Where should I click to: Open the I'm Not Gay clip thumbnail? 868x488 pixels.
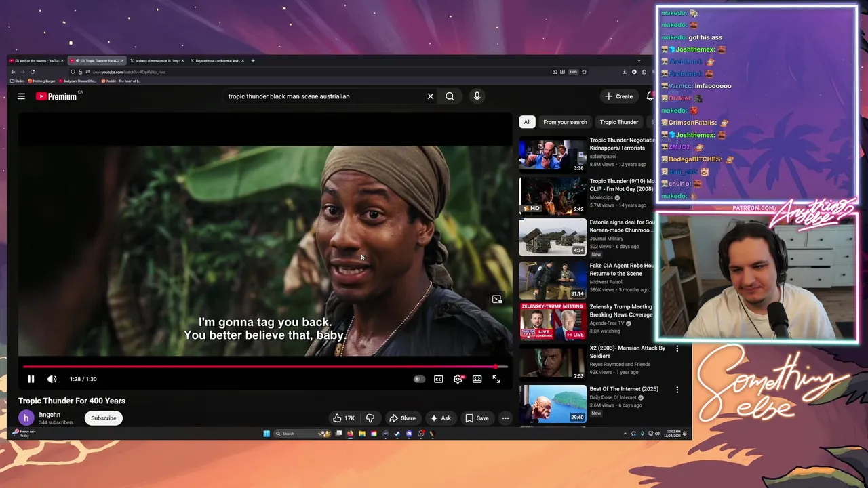point(553,195)
